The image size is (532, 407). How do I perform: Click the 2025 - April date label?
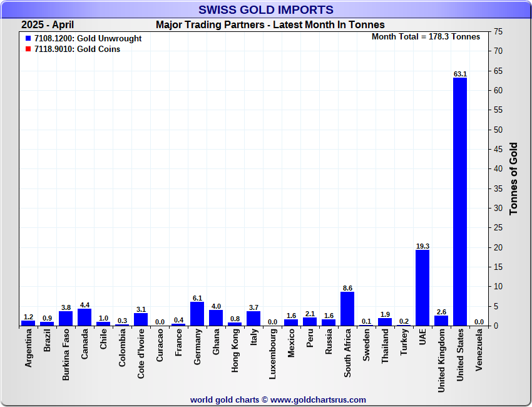tap(48, 25)
